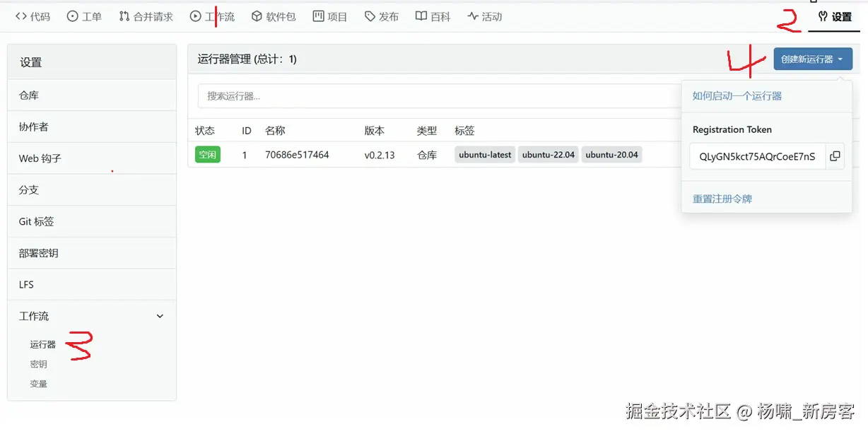Click the ubuntu-22.04 label
The image size is (868, 434).
pyautogui.click(x=549, y=155)
